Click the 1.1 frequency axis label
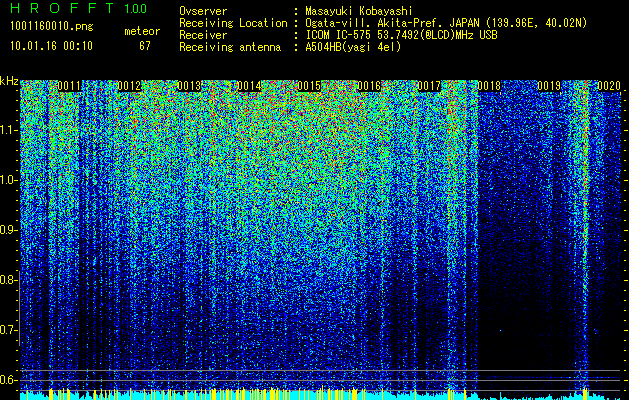The width and height of the screenshot is (629, 400). (x=8, y=131)
